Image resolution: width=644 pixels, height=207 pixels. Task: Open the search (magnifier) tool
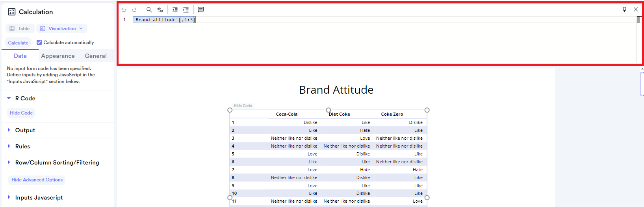[149, 10]
